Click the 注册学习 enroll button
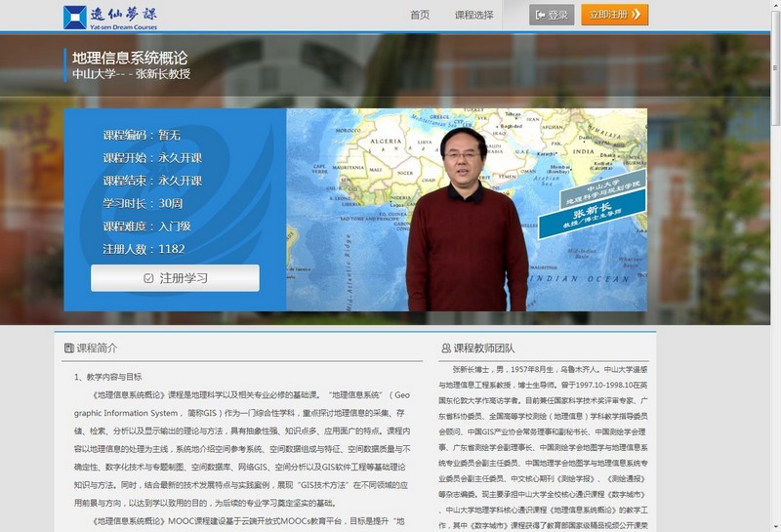This screenshot has height=532, width=781. tap(175, 278)
